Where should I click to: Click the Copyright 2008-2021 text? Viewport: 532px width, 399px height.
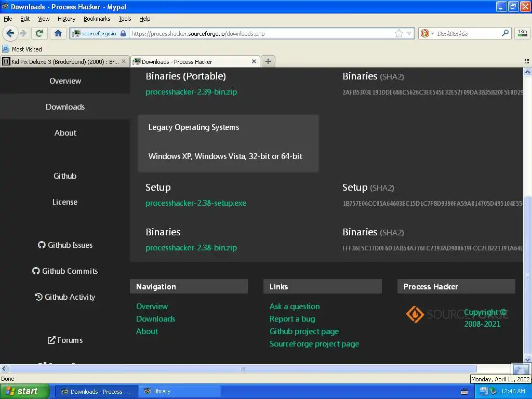pos(485,318)
